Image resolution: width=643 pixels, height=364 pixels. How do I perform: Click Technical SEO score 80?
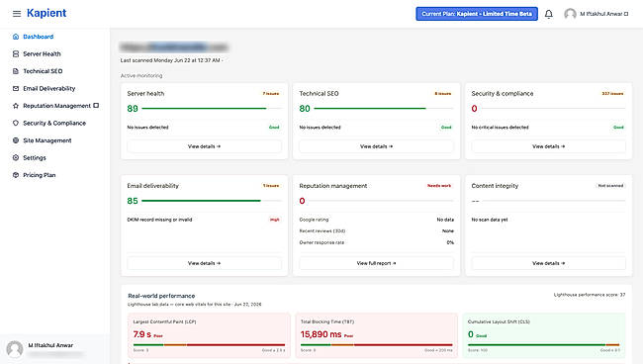coord(305,109)
